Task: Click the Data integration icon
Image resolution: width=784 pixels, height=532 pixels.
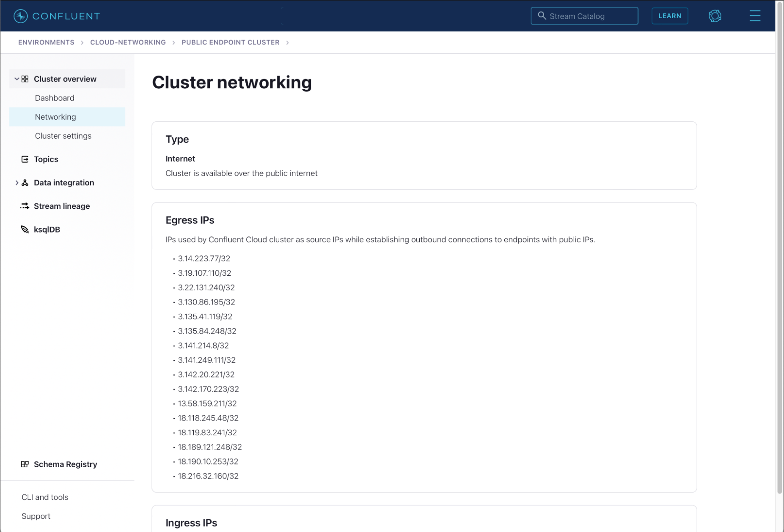Action: pyautogui.click(x=25, y=183)
